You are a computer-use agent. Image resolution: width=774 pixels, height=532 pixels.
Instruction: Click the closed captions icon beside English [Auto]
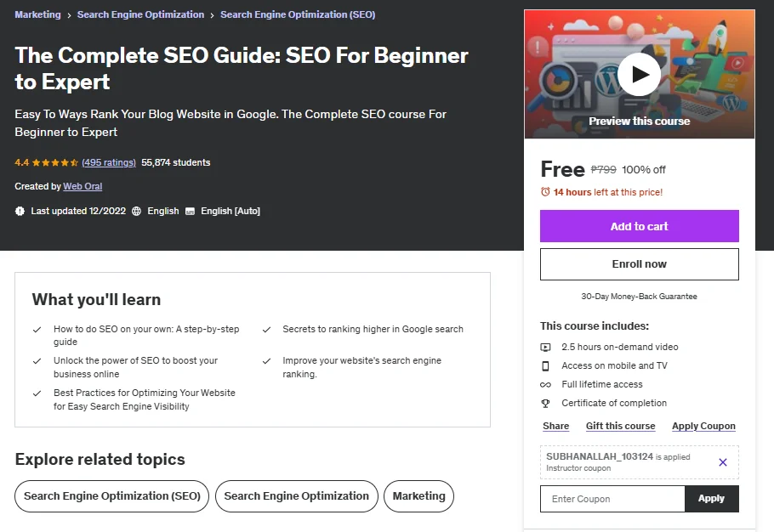190,212
